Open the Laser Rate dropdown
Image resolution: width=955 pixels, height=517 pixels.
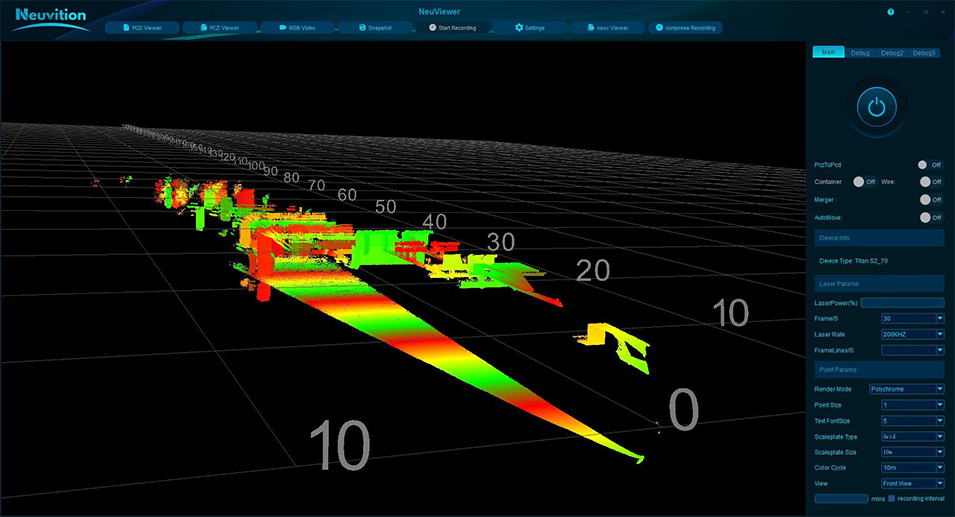912,334
